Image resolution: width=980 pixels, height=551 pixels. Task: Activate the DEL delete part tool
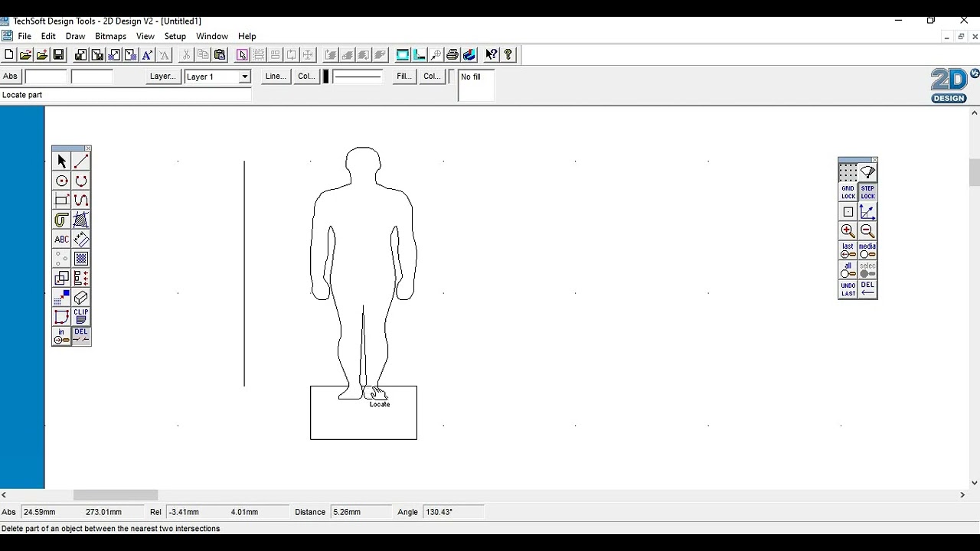click(x=81, y=336)
